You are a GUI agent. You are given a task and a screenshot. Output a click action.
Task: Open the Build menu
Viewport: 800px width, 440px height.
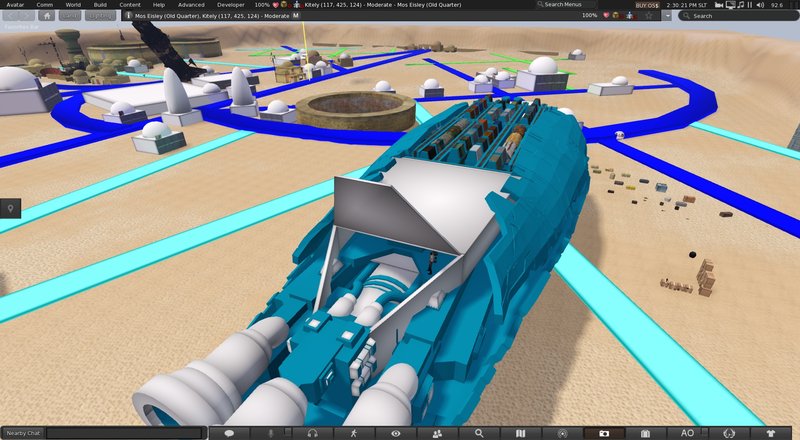tap(100, 5)
